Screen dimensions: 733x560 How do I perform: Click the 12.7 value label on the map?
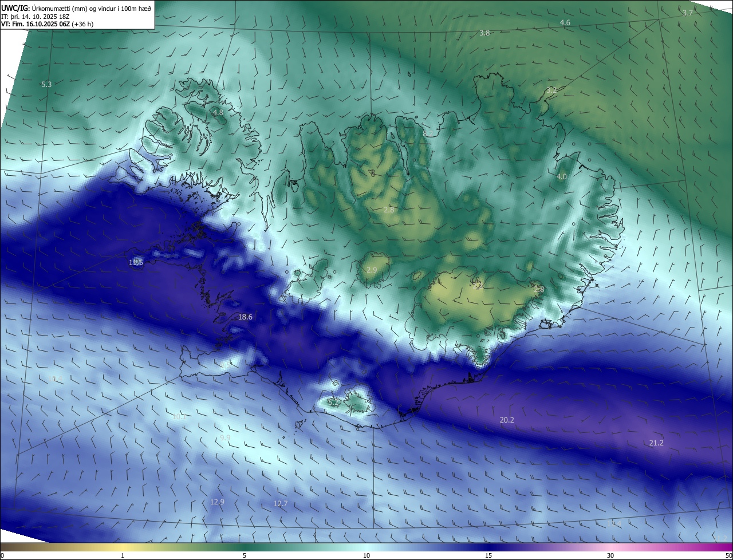pos(281,504)
